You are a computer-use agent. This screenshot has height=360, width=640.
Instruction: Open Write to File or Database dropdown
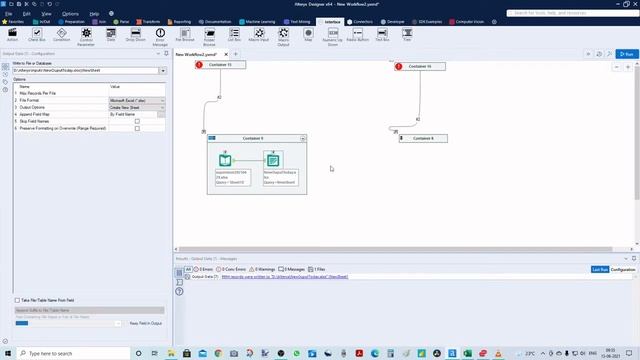(163, 71)
